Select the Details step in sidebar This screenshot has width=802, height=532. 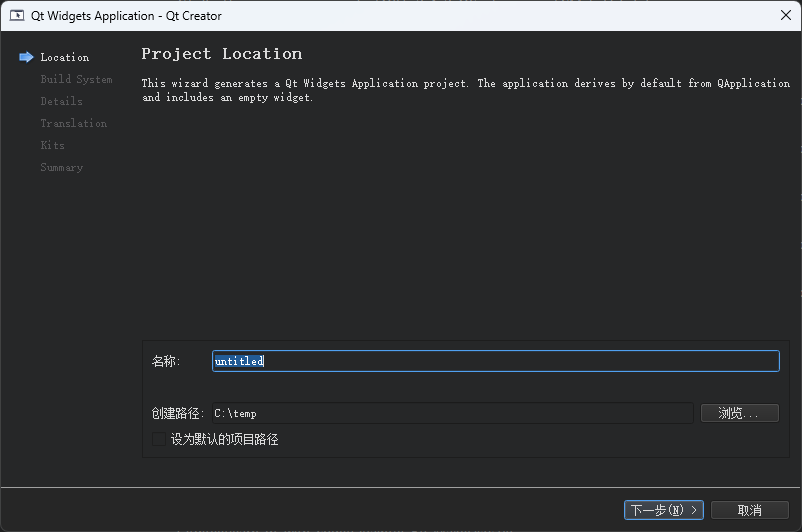(61, 102)
